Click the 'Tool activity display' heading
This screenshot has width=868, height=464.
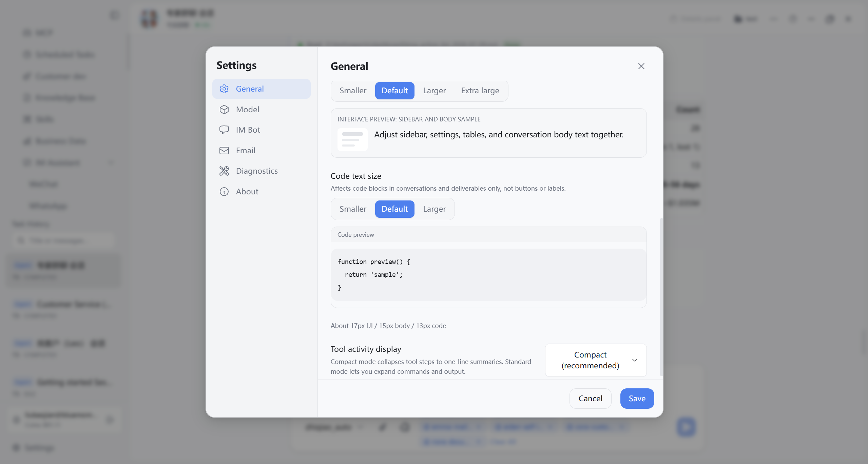click(366, 349)
